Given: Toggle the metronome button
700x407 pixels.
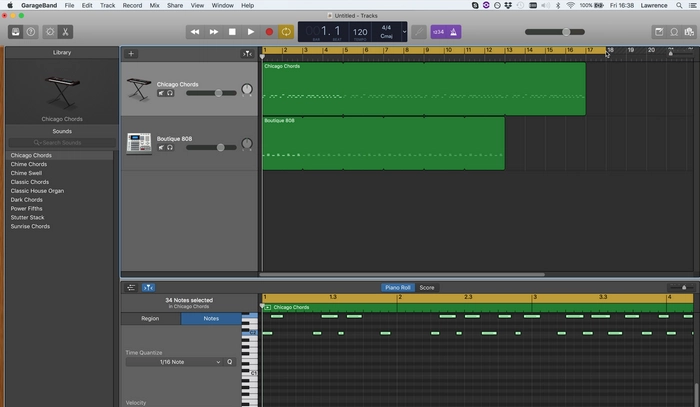Looking at the screenshot, I should pos(454,32).
